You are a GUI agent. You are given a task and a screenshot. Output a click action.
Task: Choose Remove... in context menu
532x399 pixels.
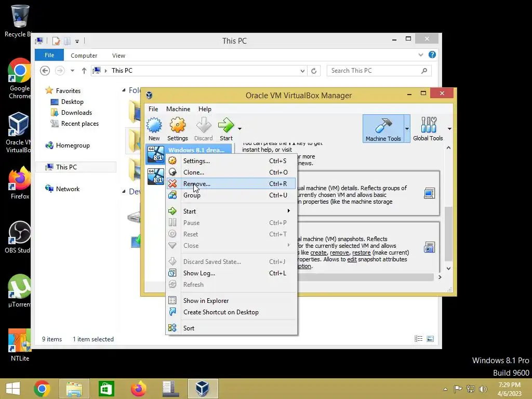point(231,183)
